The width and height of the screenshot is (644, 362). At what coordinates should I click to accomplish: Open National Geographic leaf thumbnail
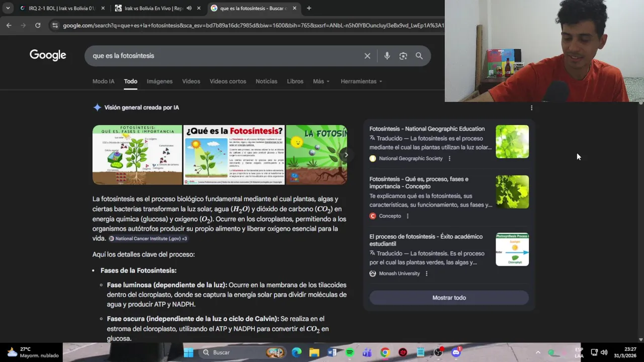click(x=512, y=142)
